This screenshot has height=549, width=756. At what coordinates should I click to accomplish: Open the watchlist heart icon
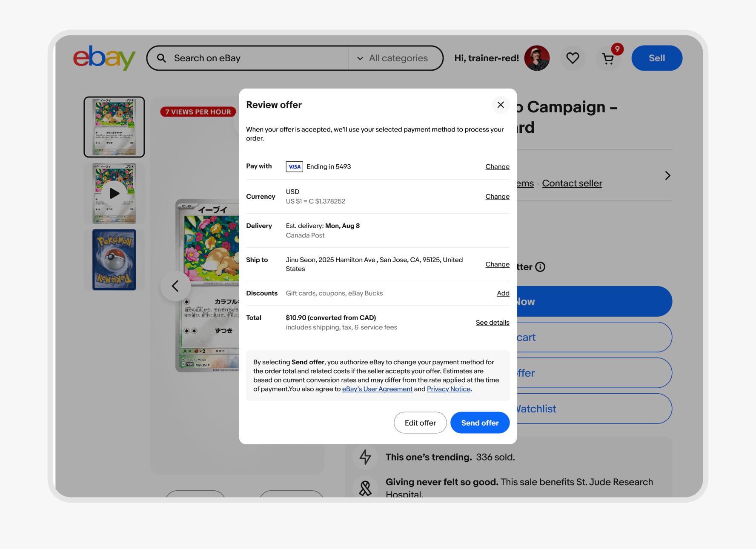(573, 58)
